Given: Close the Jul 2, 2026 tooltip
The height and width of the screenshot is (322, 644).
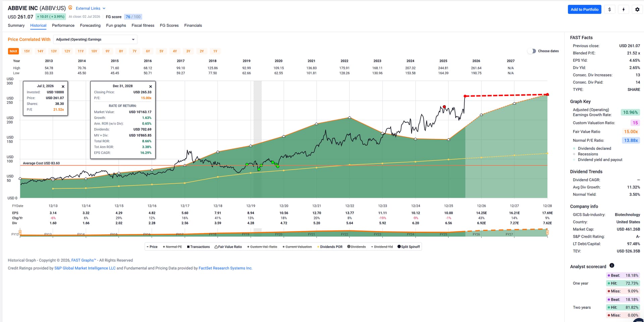Looking at the screenshot, I should point(63,86).
